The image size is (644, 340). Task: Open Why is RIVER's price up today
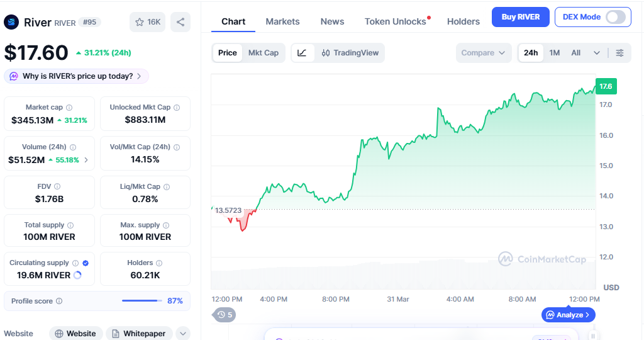(76, 76)
